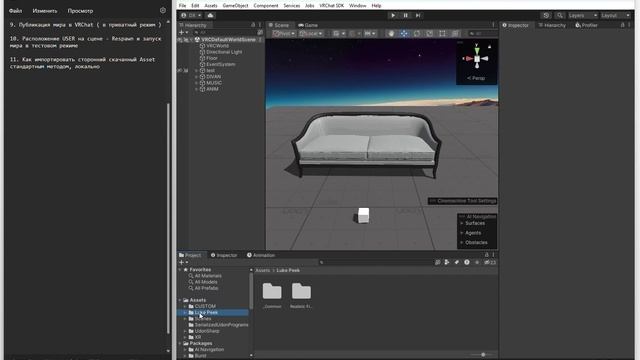Click the Hierarchy search scene filter icon
Screen dimensions: 640x360
[x=260, y=32]
